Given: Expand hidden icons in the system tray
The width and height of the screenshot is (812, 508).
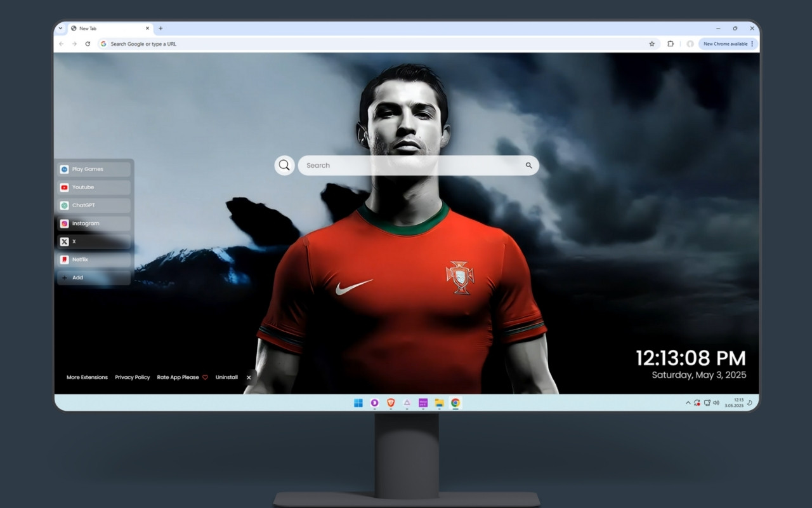Looking at the screenshot, I should point(688,403).
